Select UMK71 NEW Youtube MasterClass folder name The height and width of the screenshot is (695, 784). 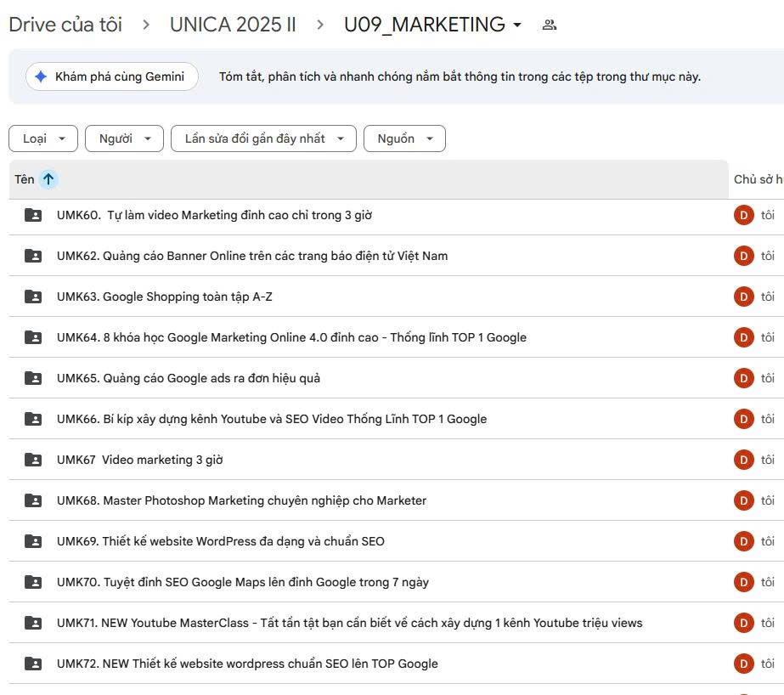349,623
